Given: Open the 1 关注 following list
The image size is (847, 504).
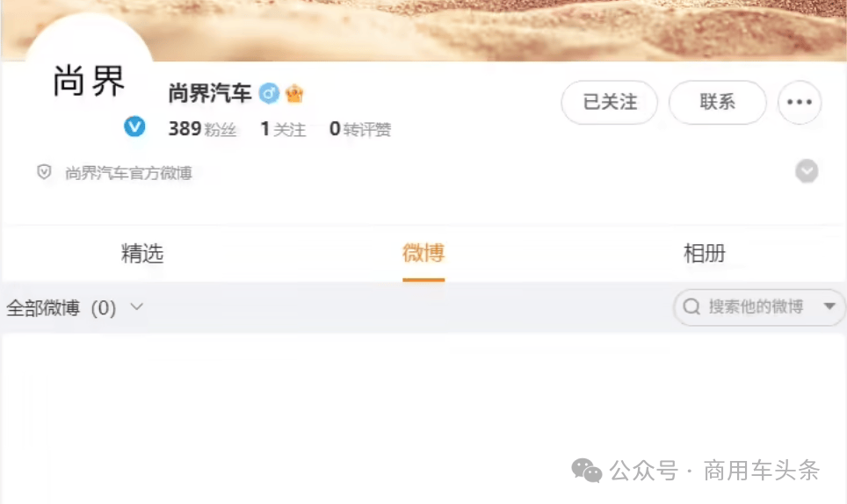Looking at the screenshot, I should click(x=283, y=129).
